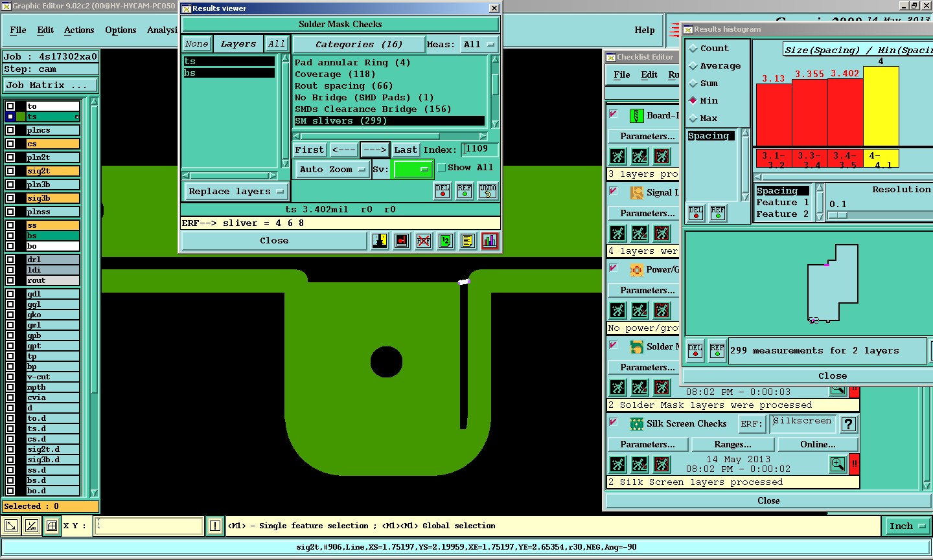
Task: Click the grid icon left of X Y field
Action: click(x=52, y=526)
